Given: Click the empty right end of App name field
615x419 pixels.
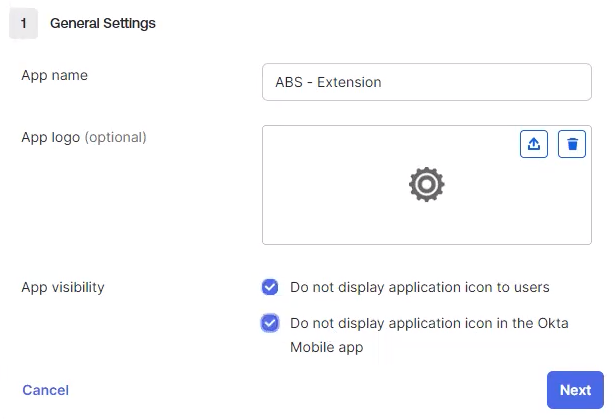Looking at the screenshot, I should click(540, 82).
